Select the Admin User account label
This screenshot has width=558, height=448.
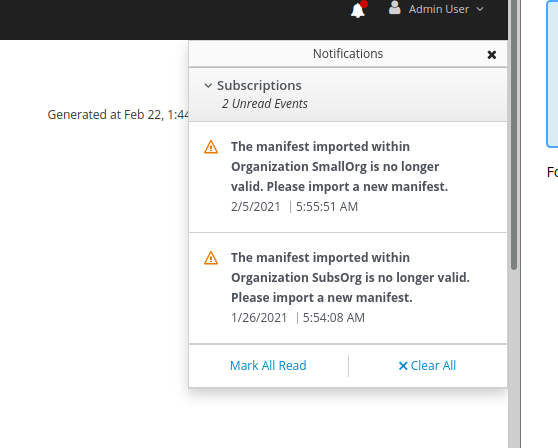pyautogui.click(x=438, y=9)
